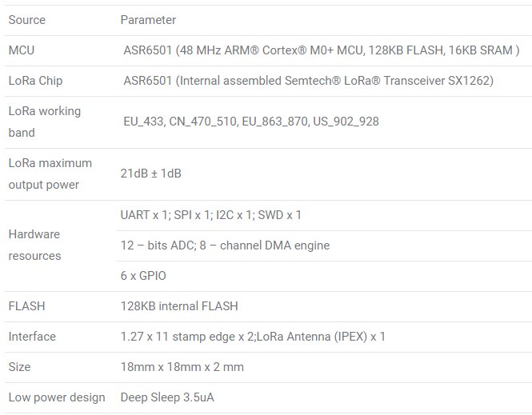Viewport: 532px width, 415px height.
Task: Select the FLASH row label
Action: [27, 306]
